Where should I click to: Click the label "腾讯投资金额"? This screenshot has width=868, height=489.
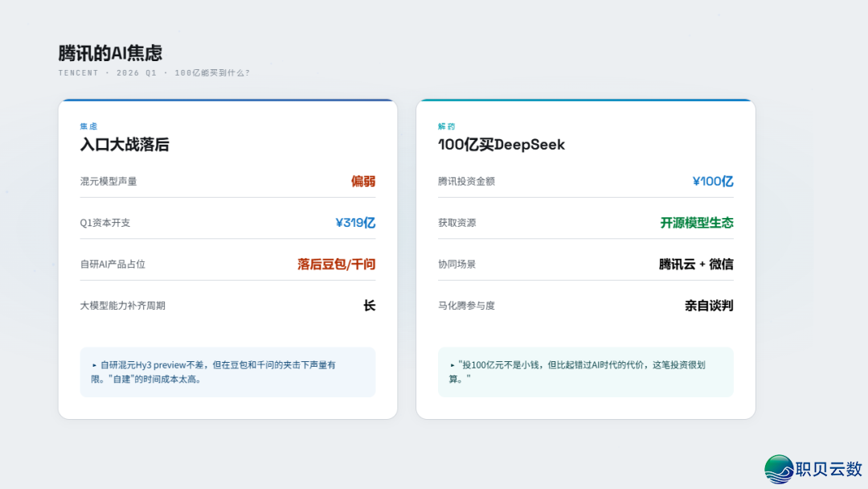tap(467, 181)
